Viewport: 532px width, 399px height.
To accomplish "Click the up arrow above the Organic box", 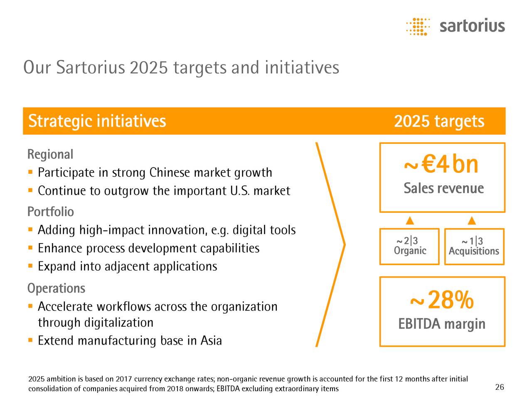I will (x=409, y=220).
